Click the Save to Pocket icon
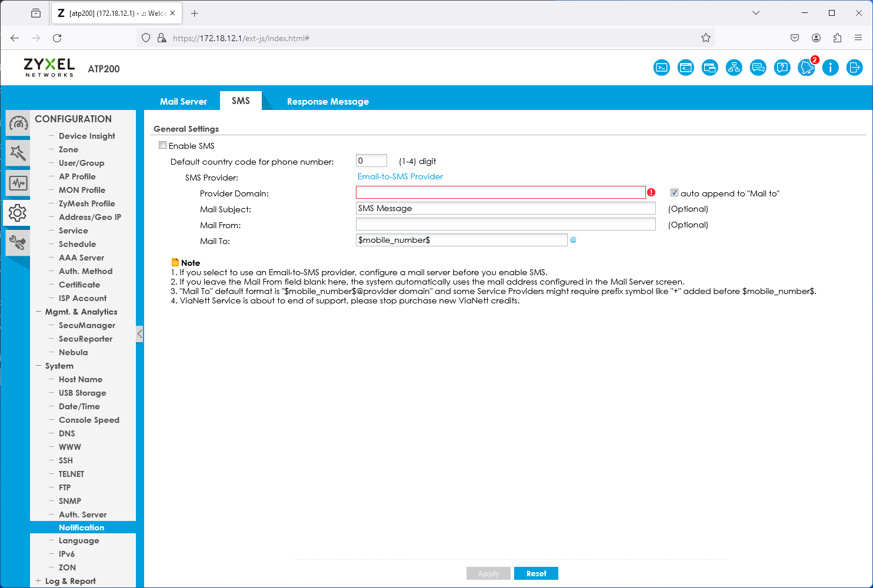The height and width of the screenshot is (588, 873). [795, 38]
